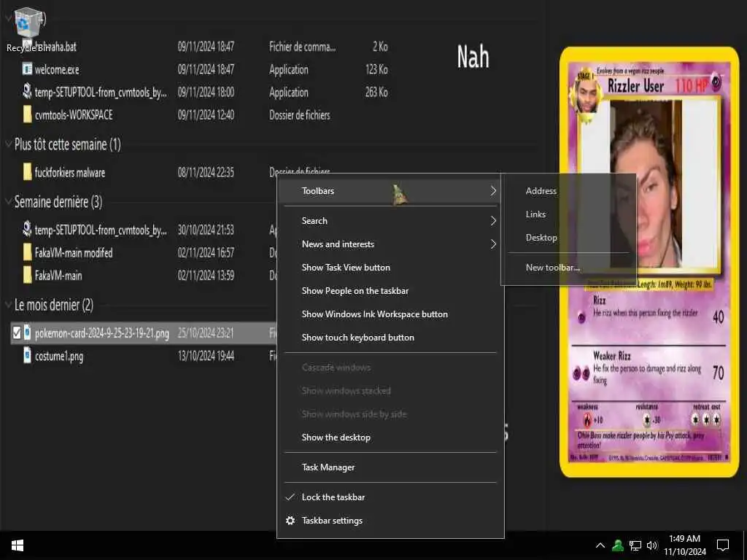Viewport: 747px width, 560px height.
Task: Choose Show touch keyboard button
Action: 390,337
